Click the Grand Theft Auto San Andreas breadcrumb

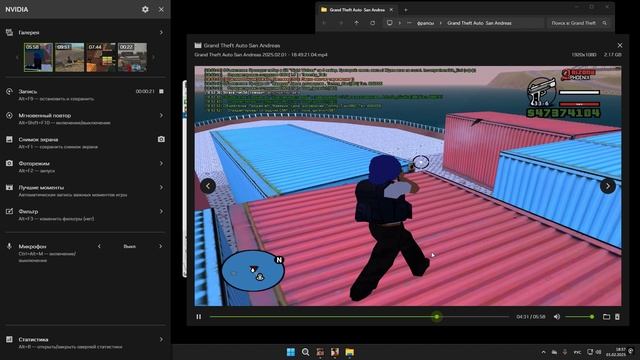tap(479, 23)
